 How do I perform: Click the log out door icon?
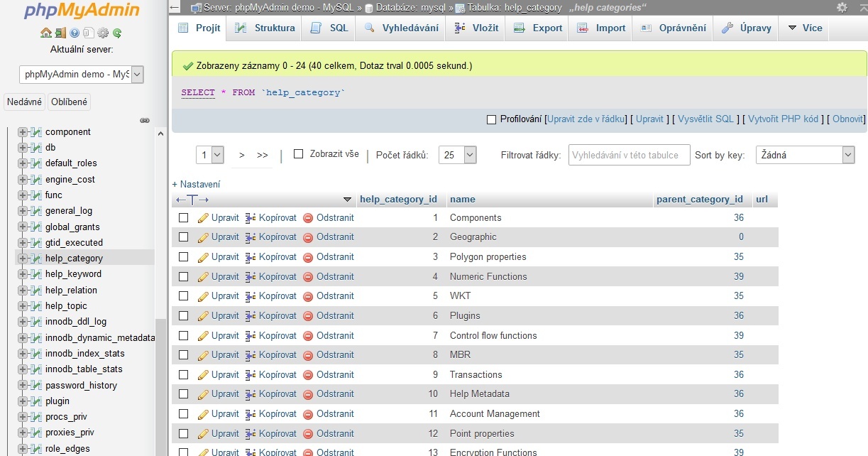point(60,33)
